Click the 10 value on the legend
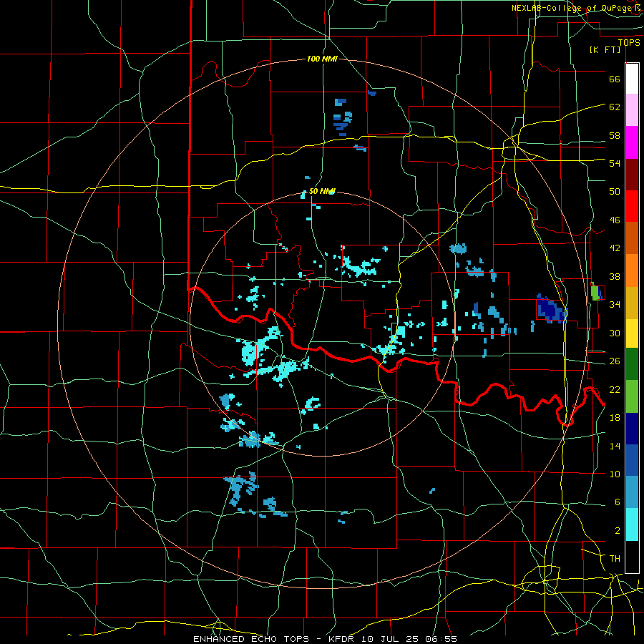Viewport: 644px width, 644px height. pos(615,474)
